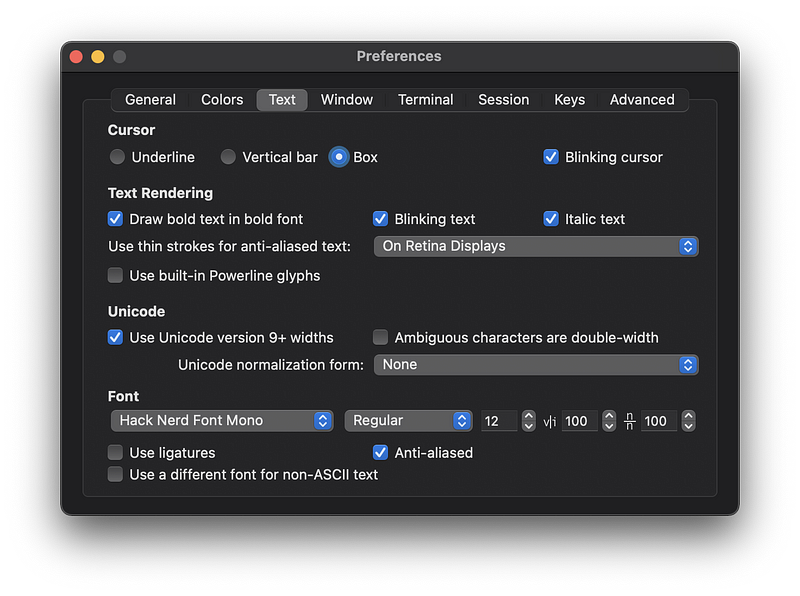Open the Keys tab
Image resolution: width=800 pixels, height=596 pixels.
[x=569, y=100]
